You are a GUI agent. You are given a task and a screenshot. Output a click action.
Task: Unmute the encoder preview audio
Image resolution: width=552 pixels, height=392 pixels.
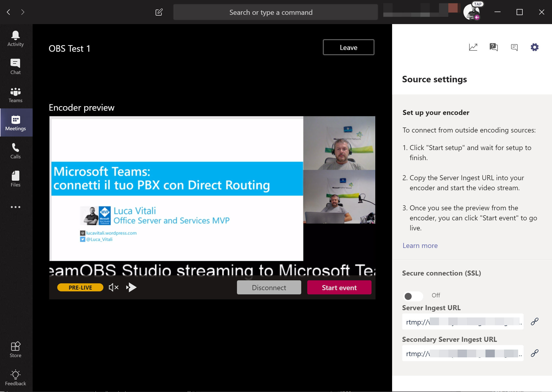(113, 287)
